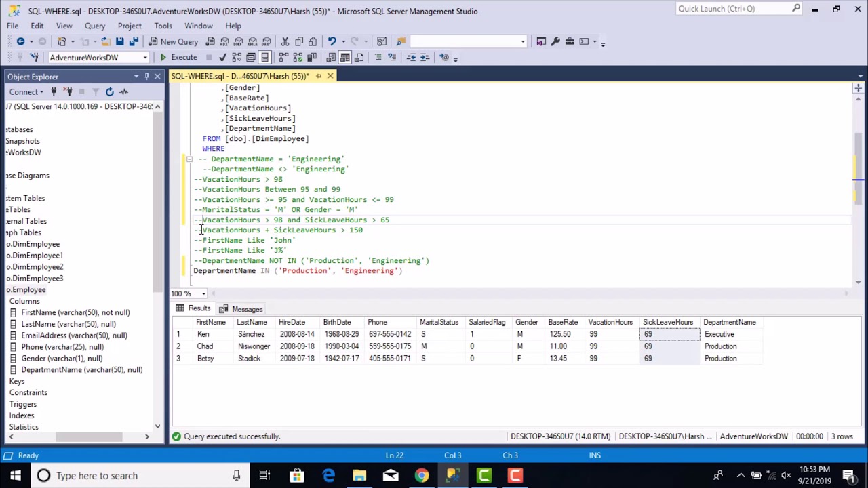868x488 pixels.
Task: Open the Query Options icon
Action: 251,57
